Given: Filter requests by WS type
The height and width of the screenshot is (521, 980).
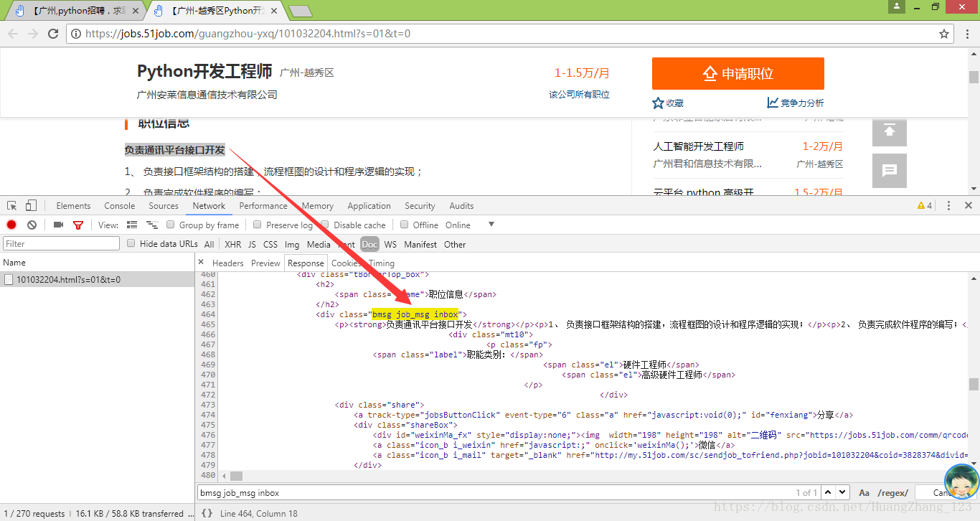Looking at the screenshot, I should (390, 244).
